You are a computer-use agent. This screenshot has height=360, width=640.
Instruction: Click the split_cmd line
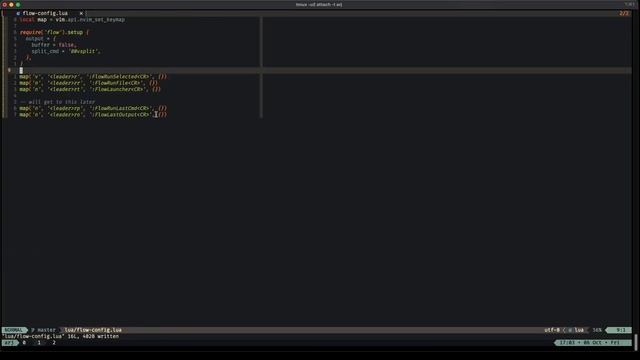pos(66,51)
